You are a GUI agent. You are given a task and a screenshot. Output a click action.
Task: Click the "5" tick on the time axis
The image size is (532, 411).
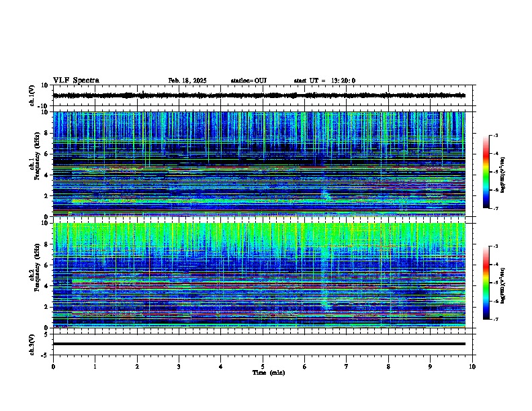[263, 367]
